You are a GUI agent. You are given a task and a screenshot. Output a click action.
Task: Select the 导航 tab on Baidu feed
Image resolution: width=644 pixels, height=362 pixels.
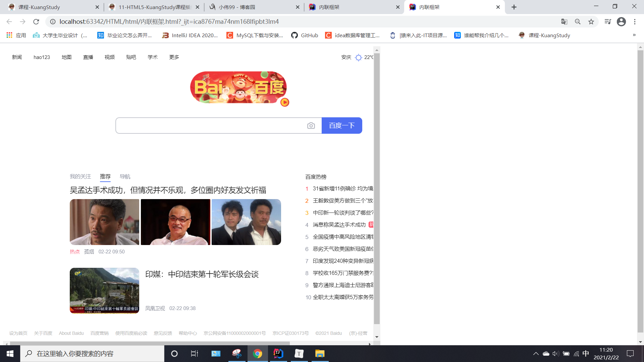[125, 177]
